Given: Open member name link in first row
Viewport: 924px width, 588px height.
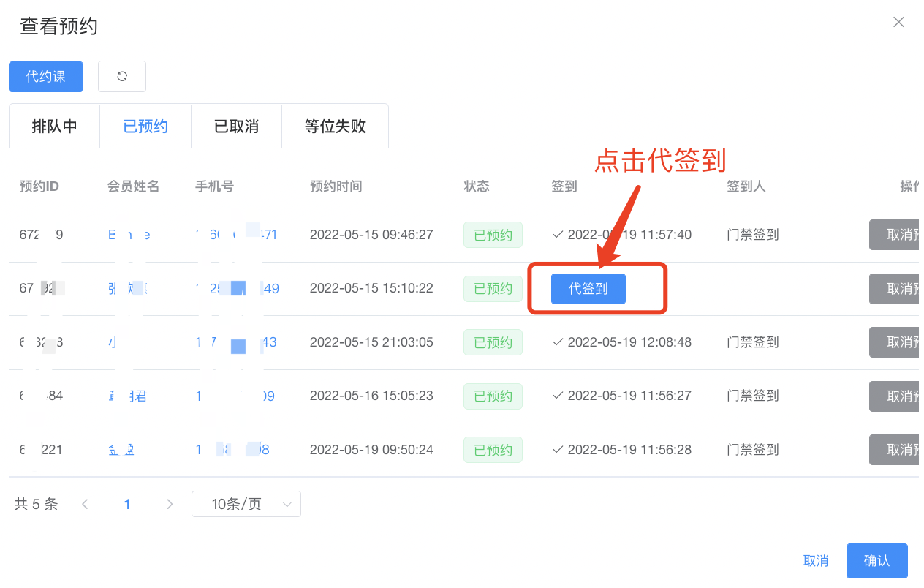Looking at the screenshot, I should pos(129,235).
